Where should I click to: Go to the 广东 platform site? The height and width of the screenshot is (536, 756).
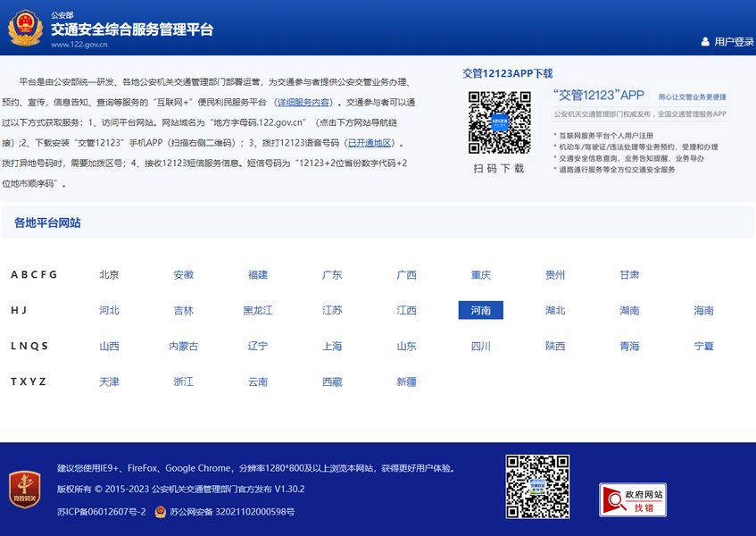tap(332, 274)
